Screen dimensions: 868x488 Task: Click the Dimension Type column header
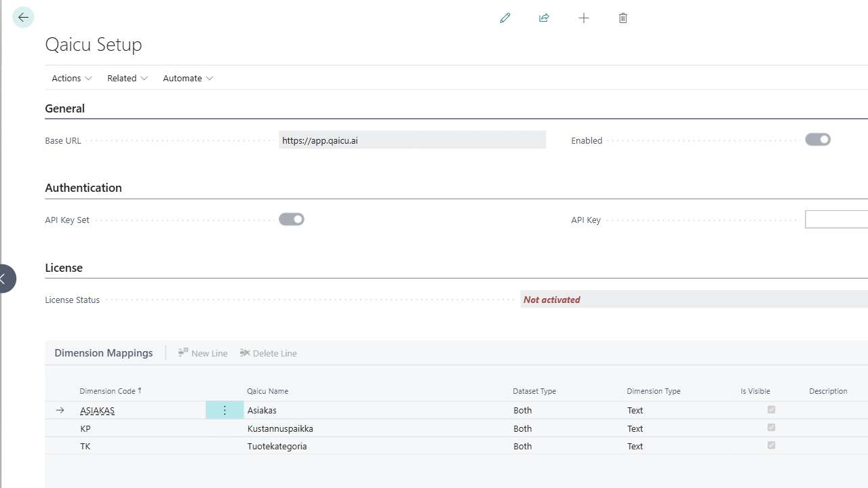[654, 391]
